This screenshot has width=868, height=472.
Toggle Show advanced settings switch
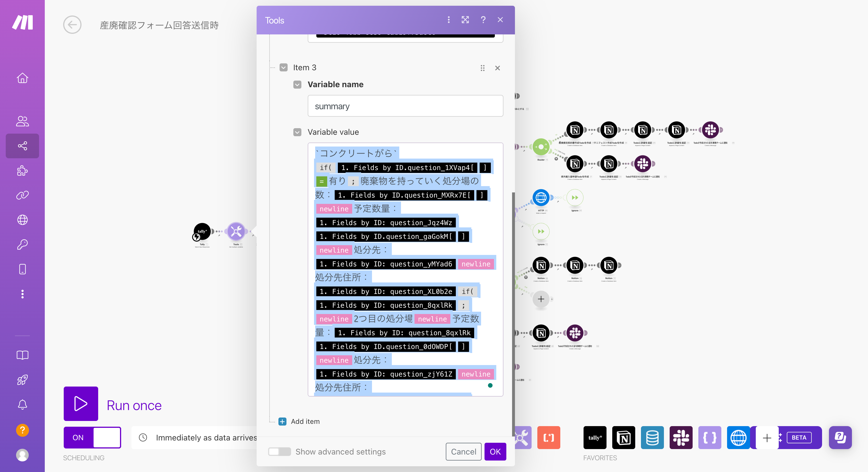tap(279, 452)
